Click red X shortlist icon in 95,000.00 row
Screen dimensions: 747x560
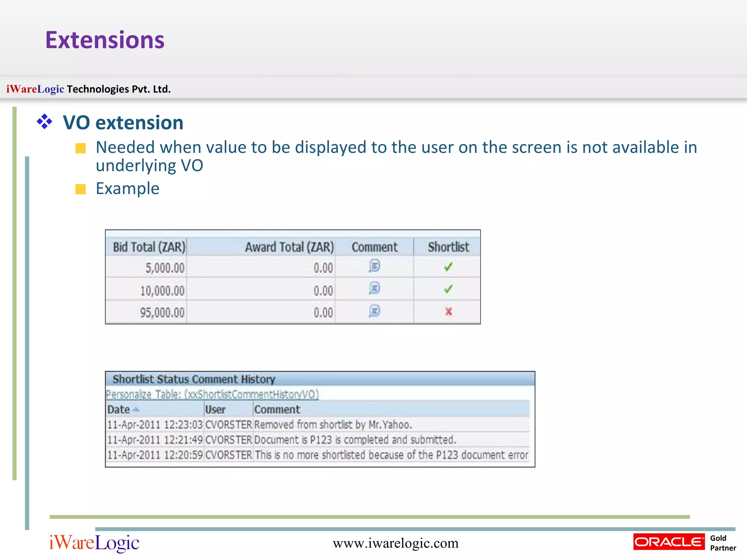point(449,311)
